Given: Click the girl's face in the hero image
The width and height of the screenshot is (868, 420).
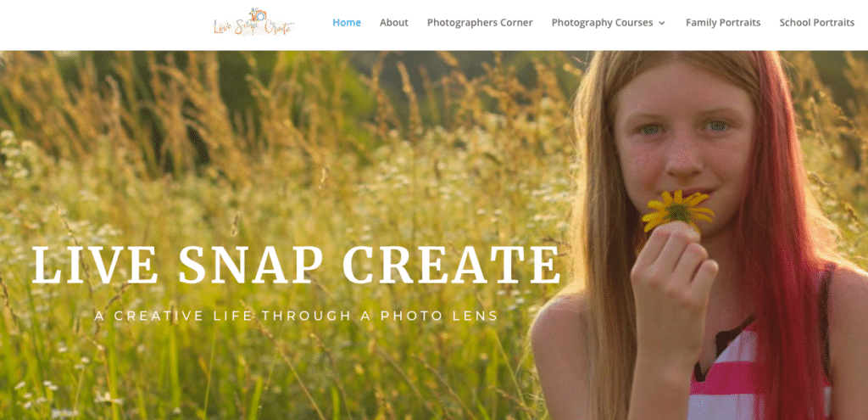Looking at the screenshot, I should click(685, 145).
